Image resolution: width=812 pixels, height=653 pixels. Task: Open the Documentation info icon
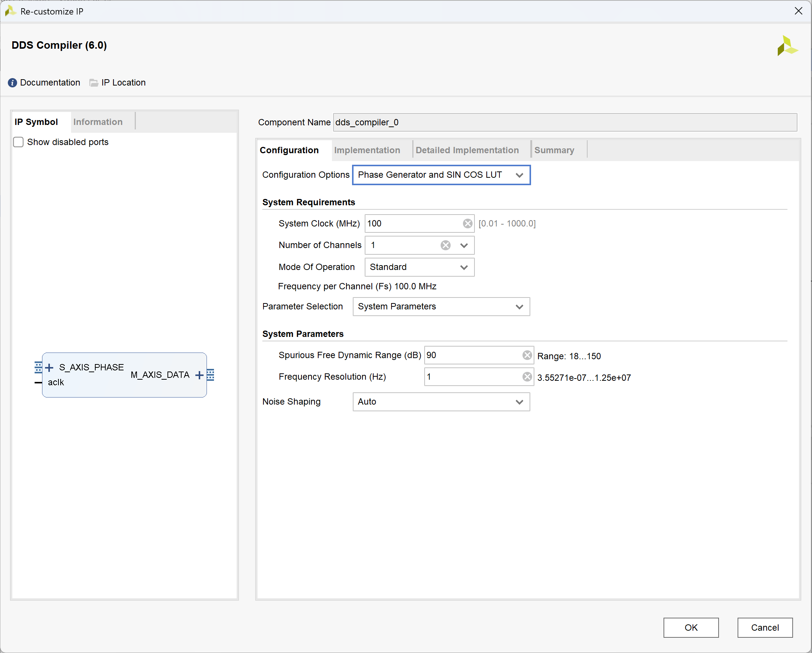12,83
